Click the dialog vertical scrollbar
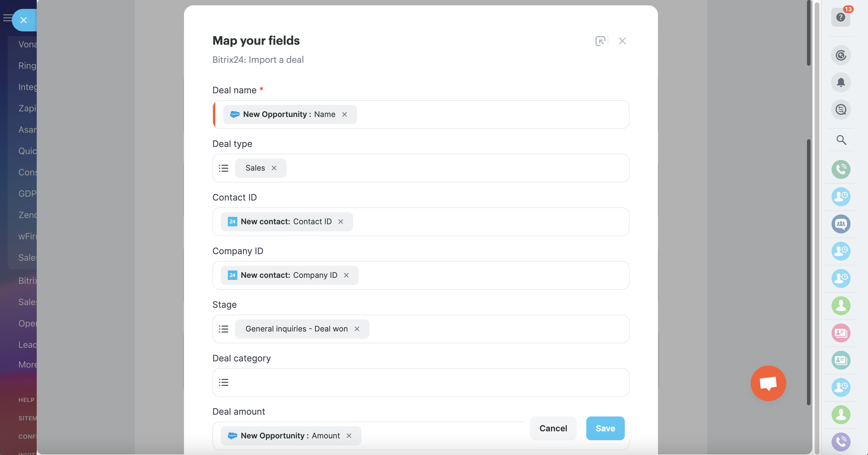The height and width of the screenshot is (455, 868). 808,270
